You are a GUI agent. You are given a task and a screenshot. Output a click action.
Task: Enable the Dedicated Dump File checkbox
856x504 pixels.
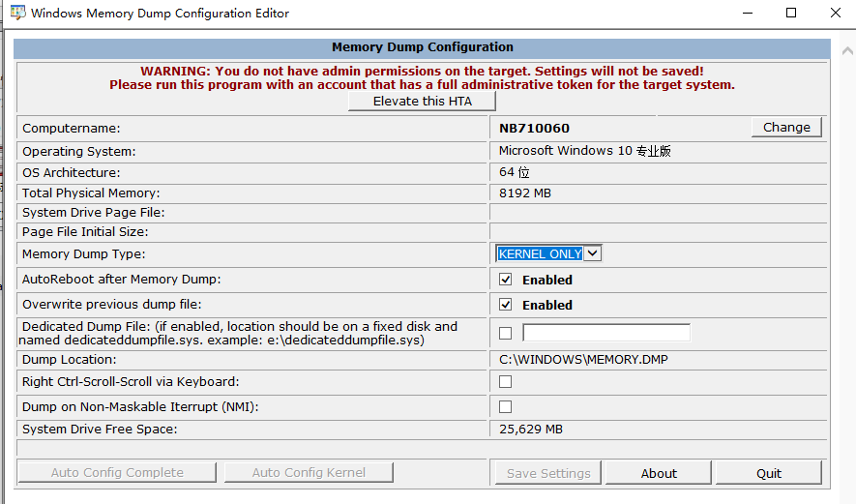(506, 333)
